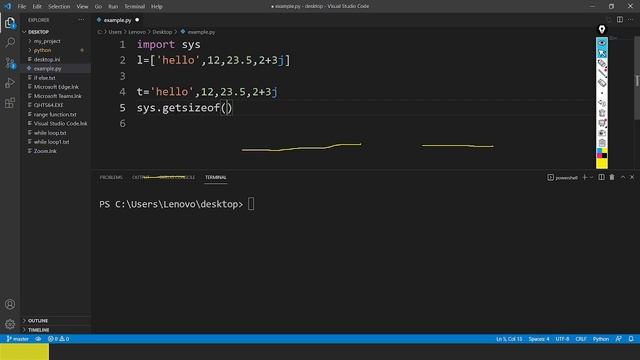Image resolution: width=640 pixels, height=360 pixels.
Task: Switch to the TERMINAL panel tab
Action: coord(216,178)
